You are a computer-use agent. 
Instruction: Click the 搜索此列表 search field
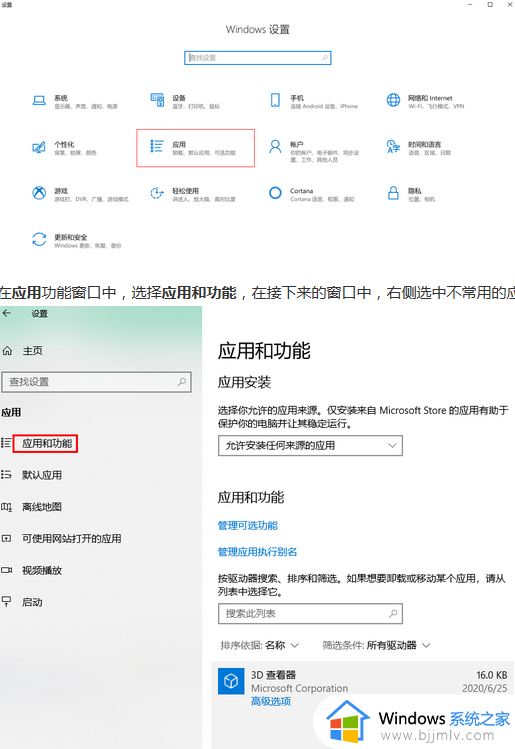[x=311, y=613]
